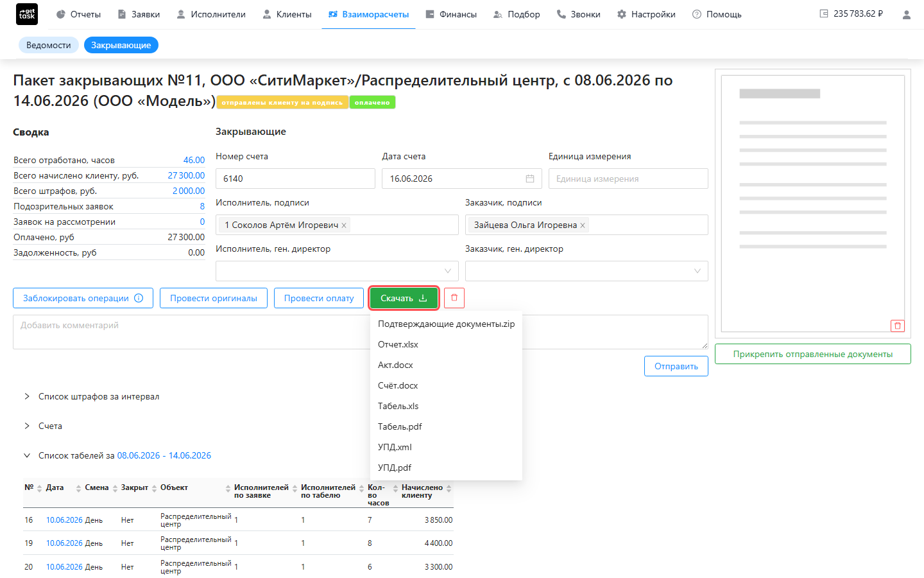Open the user profile icon
The width and height of the screenshot is (924, 578).
tap(906, 14)
